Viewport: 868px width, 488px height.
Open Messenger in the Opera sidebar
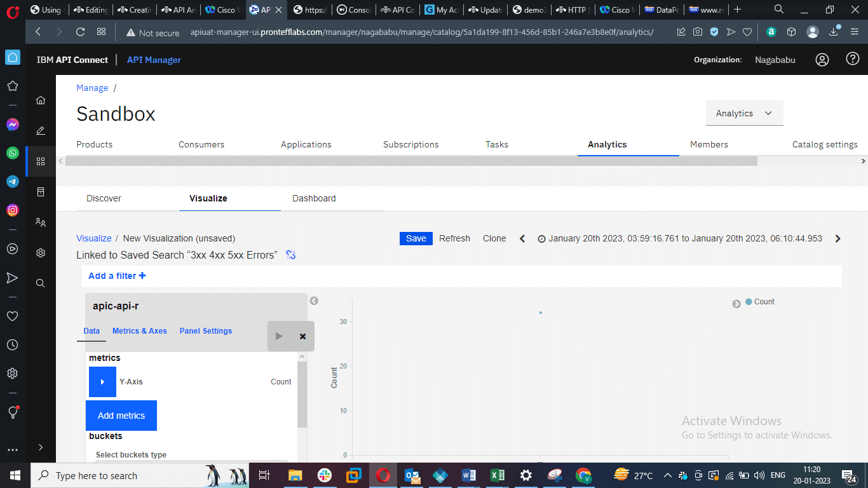pos(12,125)
